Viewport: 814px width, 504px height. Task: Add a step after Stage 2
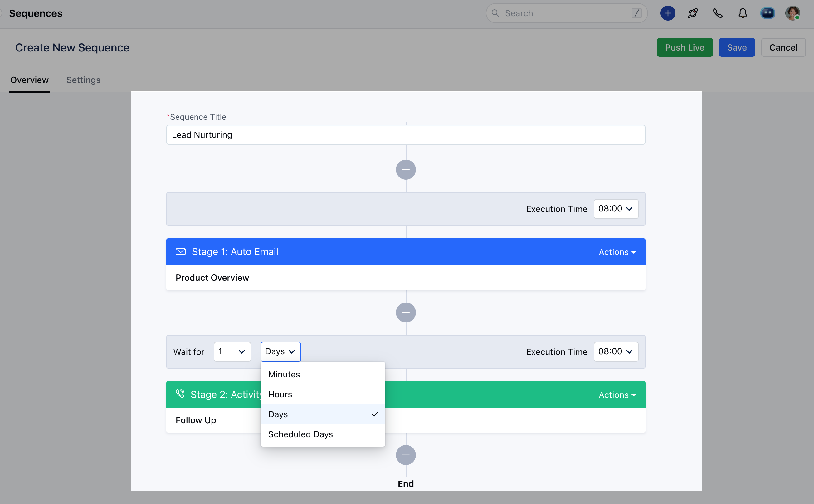click(406, 455)
